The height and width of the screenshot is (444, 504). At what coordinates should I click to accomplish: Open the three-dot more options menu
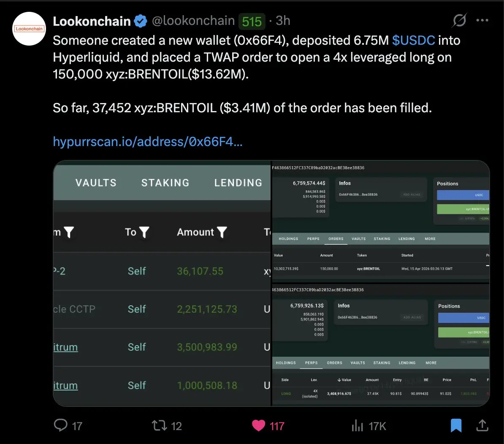pyautogui.click(x=482, y=20)
